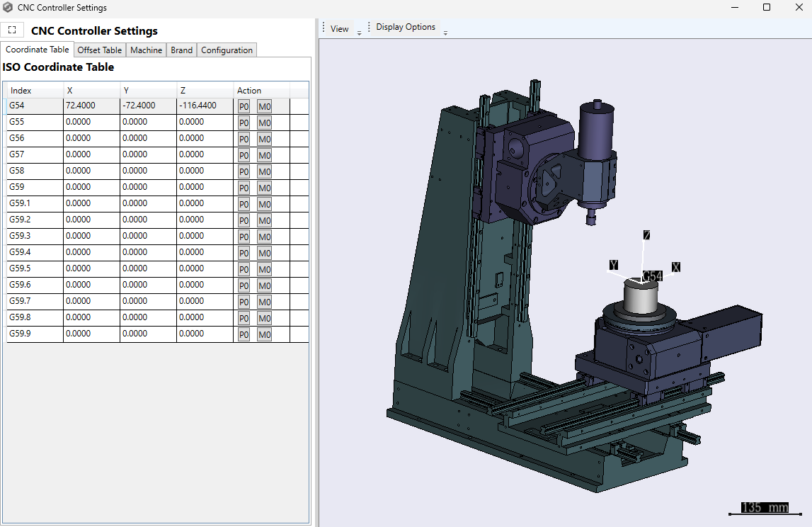Select the Brand tab
The width and height of the screenshot is (812, 527).
coord(181,50)
